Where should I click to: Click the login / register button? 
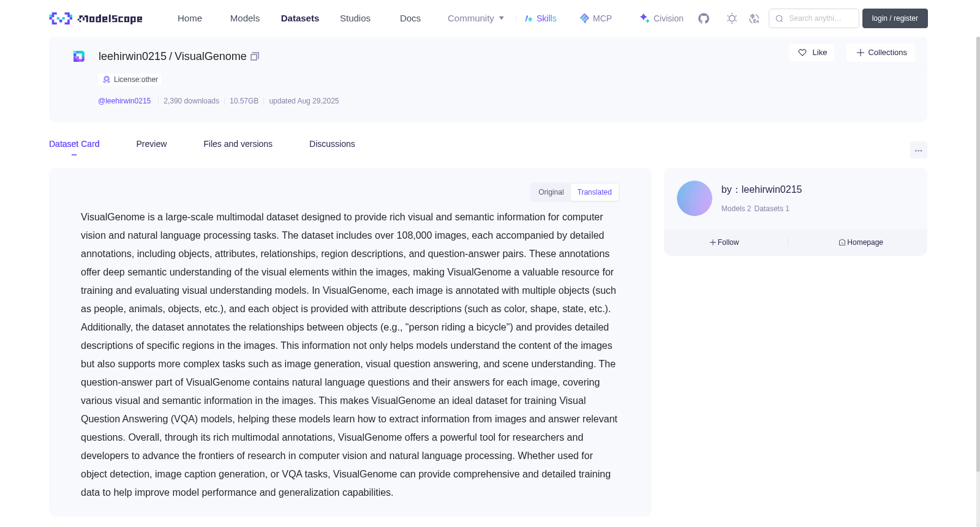point(895,18)
